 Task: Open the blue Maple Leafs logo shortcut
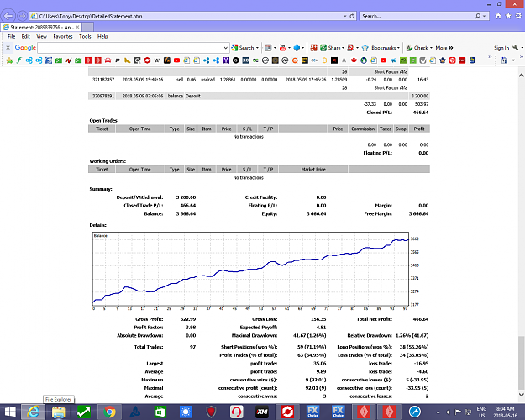443,60
